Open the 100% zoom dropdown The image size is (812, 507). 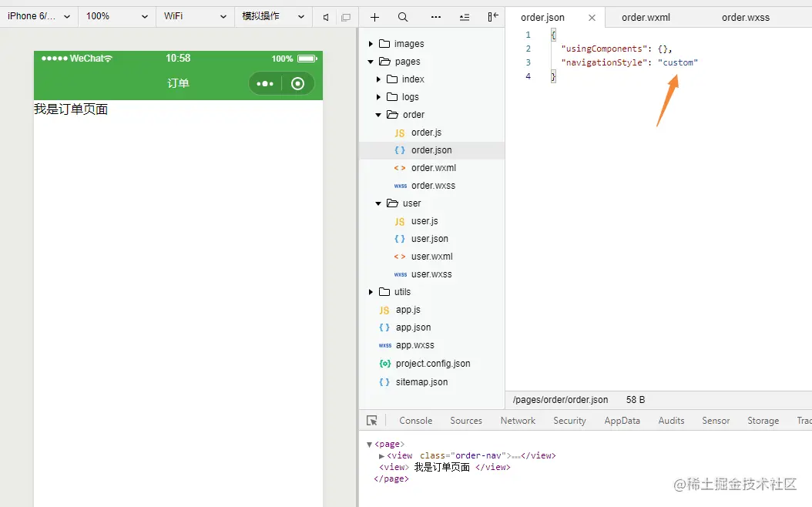(117, 17)
